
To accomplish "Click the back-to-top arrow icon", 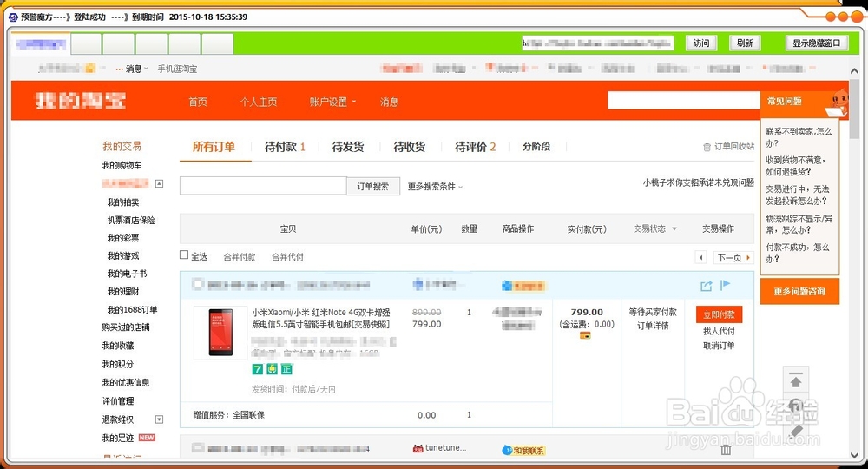I will pos(795,381).
